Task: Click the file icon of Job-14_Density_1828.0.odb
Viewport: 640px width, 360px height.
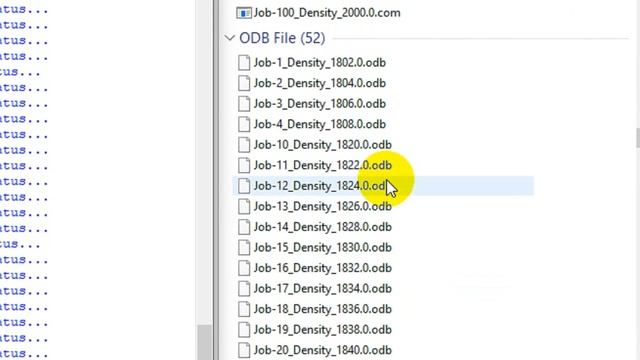Action: [x=244, y=227]
